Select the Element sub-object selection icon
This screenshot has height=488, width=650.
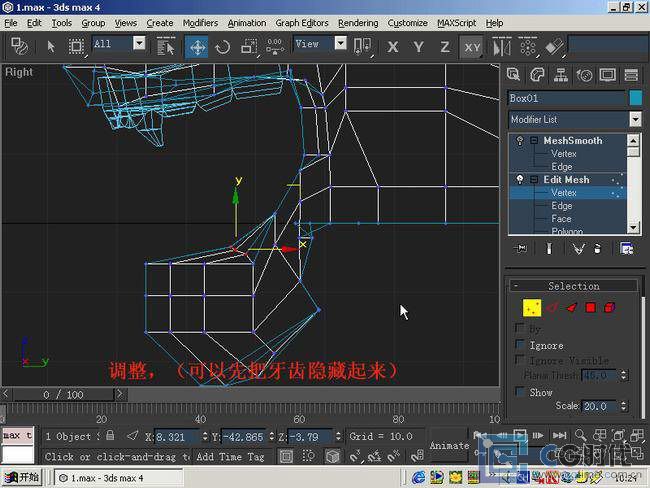pos(610,308)
